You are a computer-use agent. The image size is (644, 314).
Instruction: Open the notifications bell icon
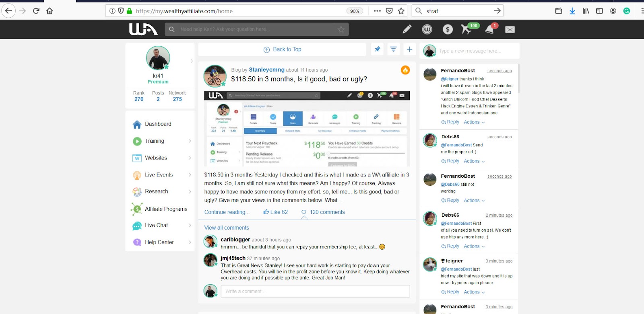point(490,29)
